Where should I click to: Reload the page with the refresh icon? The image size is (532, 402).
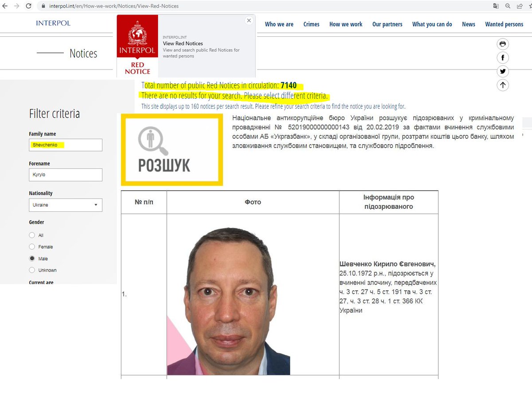point(29,6)
